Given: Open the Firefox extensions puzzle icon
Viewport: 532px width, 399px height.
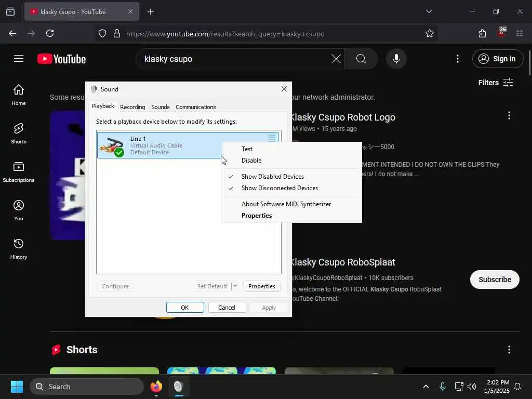Looking at the screenshot, I should pyautogui.click(x=482, y=33).
